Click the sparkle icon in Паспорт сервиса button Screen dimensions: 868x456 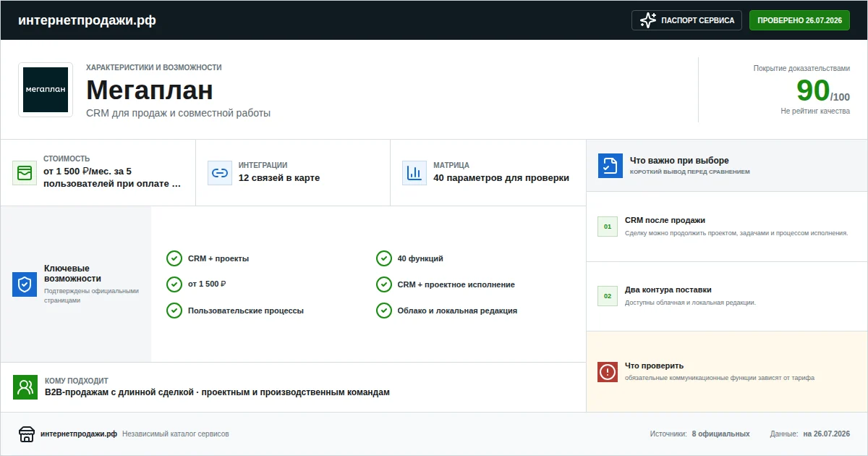click(x=648, y=20)
